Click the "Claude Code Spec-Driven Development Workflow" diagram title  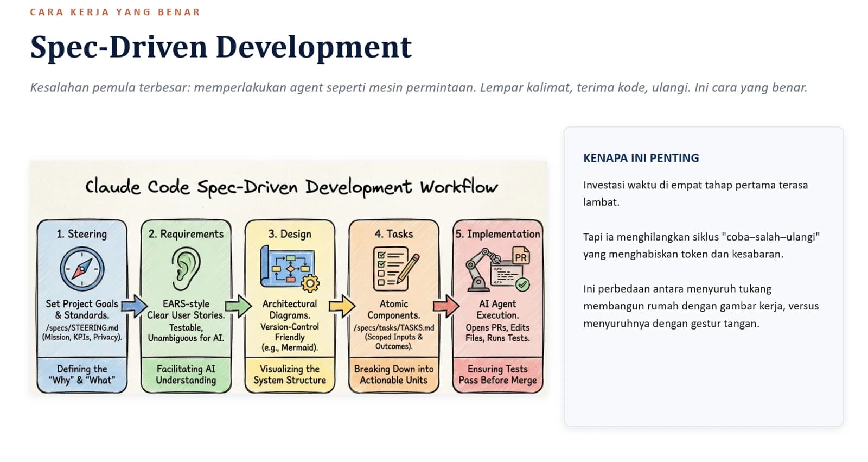[291, 186]
